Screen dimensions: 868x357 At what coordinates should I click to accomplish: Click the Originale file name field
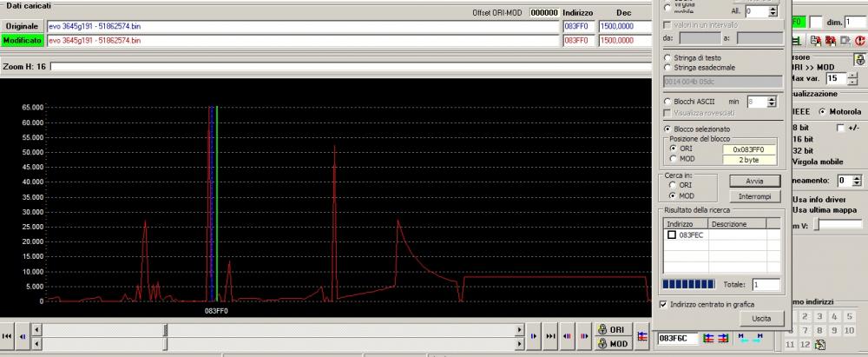[x=303, y=26]
